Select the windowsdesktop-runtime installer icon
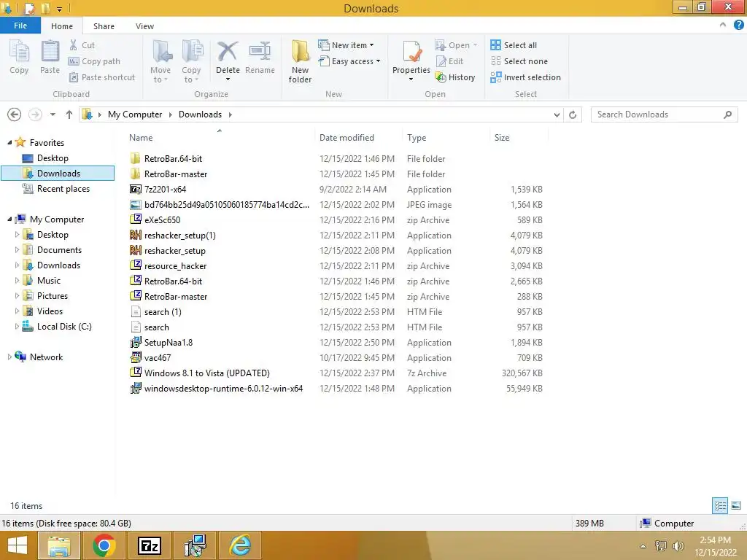 point(135,388)
